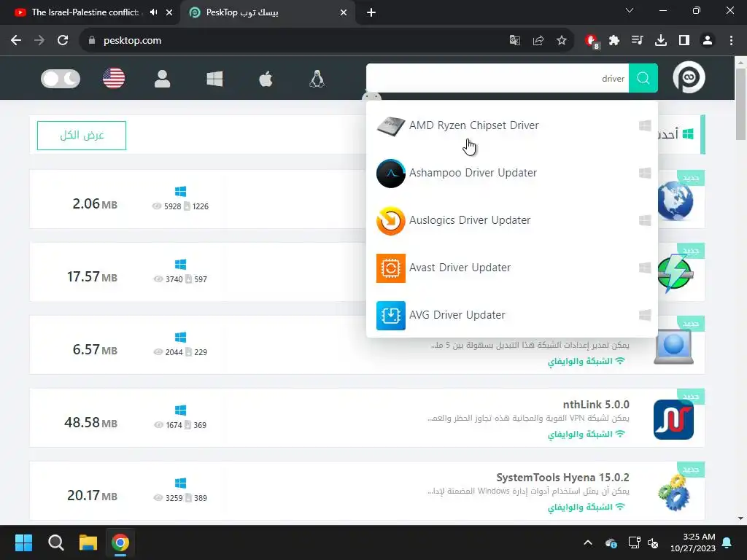
Task: Open File Explorer from taskbar
Action: coord(88,542)
